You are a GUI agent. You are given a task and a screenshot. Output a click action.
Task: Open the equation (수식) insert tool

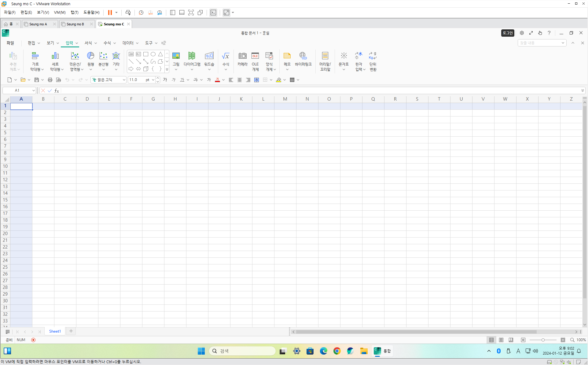click(x=226, y=56)
